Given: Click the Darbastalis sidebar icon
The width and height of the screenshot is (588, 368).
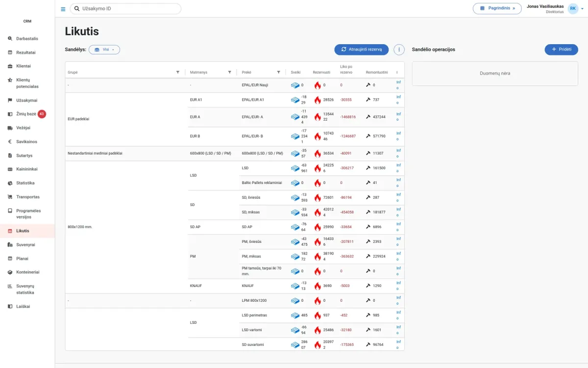Looking at the screenshot, I should pyautogui.click(x=10, y=39).
